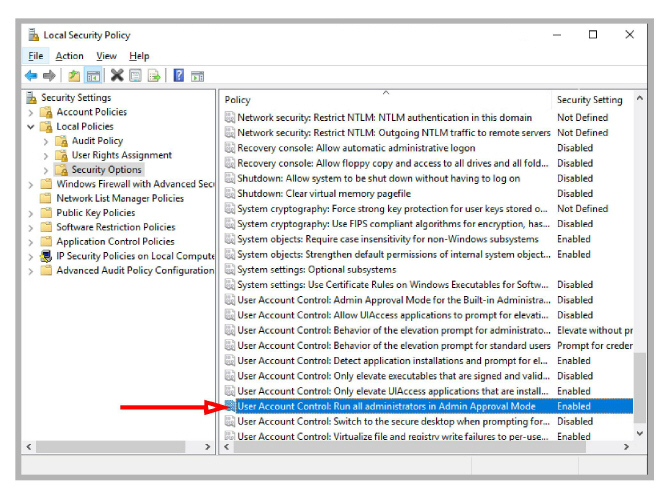The height and width of the screenshot is (497, 669).
Task: Toggle Show/Hide Console Tree toolbar icon
Action: coord(92,76)
